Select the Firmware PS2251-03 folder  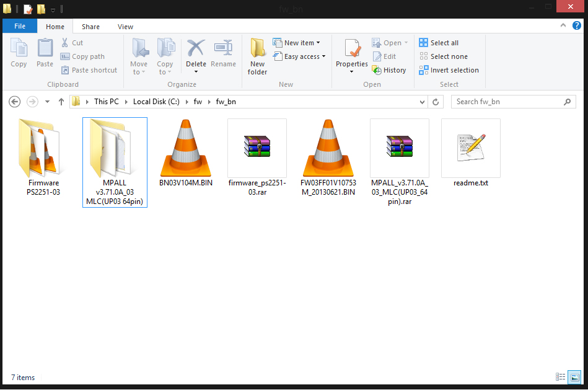click(43, 157)
